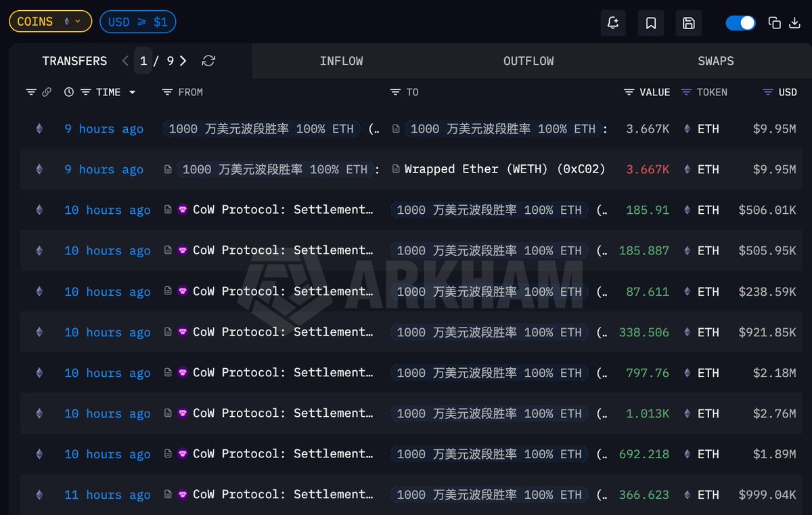Click the 797.76 value
Screen dimensions: 812x515
(x=648, y=372)
